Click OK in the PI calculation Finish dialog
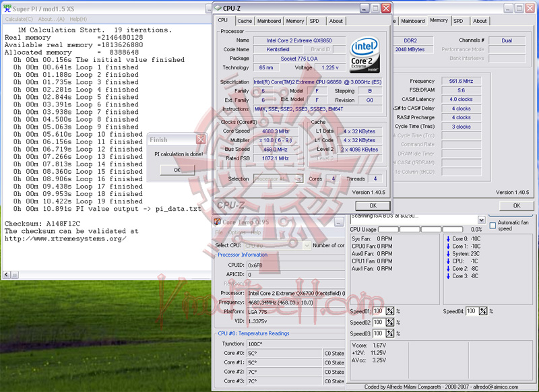 coord(177,170)
